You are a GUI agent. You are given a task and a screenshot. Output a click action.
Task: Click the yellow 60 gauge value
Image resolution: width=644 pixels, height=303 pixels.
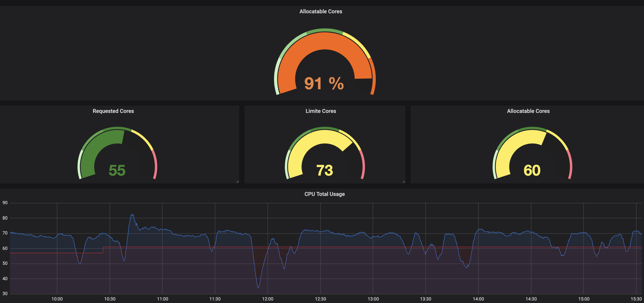[x=532, y=170]
